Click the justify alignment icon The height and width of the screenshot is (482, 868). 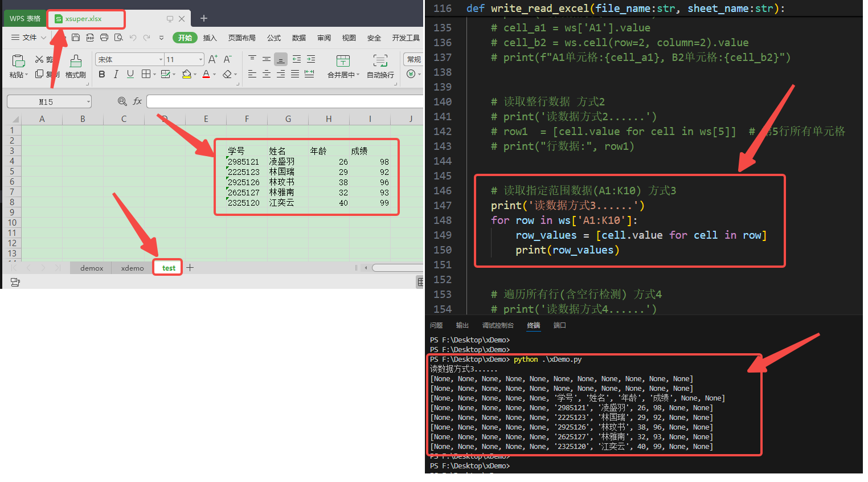pyautogui.click(x=295, y=74)
